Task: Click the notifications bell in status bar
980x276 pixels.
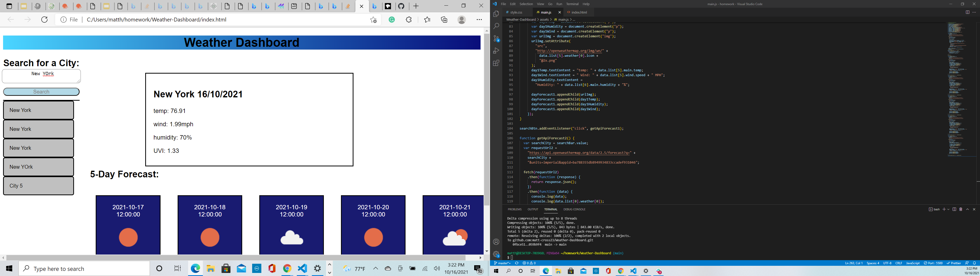Action: coord(974,263)
